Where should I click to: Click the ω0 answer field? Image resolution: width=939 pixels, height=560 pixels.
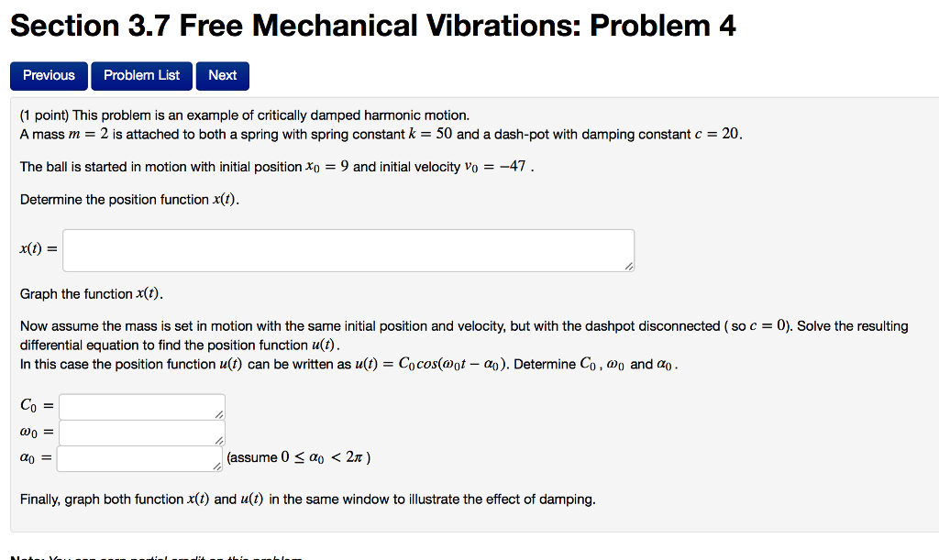(x=138, y=431)
